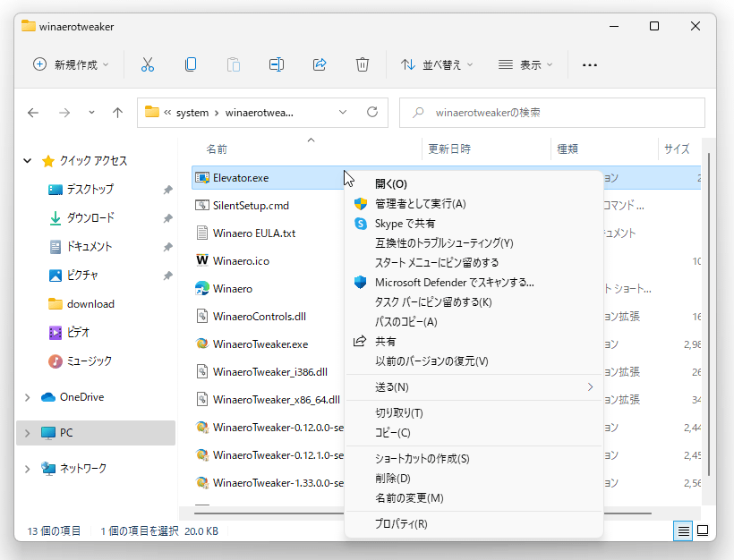
Task: Go up one folder level
Action: pyautogui.click(x=117, y=113)
